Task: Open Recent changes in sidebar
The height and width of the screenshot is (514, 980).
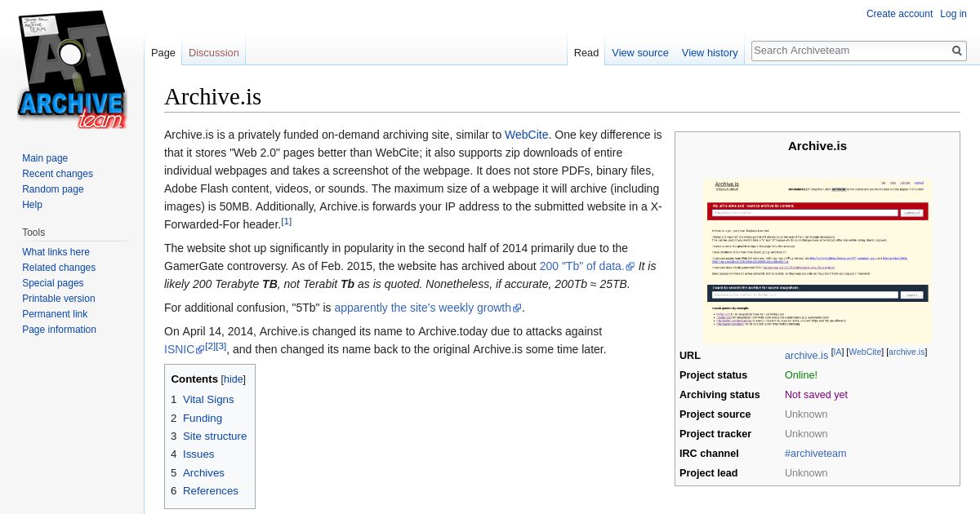Action: tap(57, 174)
